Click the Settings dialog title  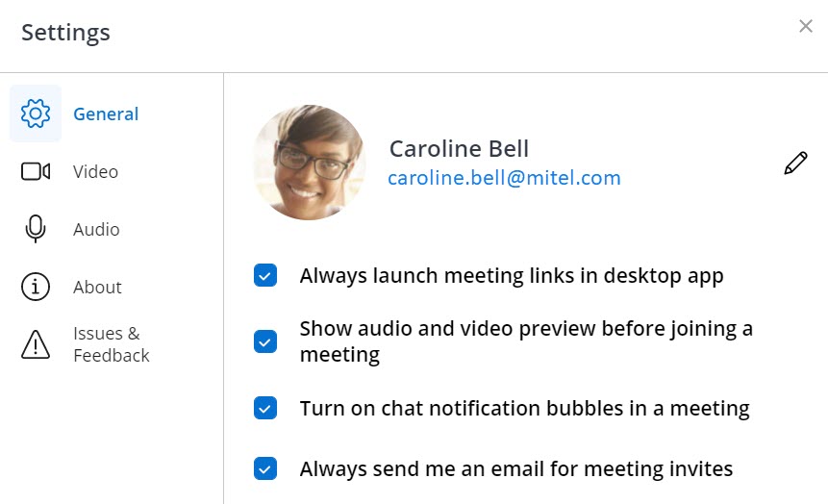pyautogui.click(x=65, y=32)
